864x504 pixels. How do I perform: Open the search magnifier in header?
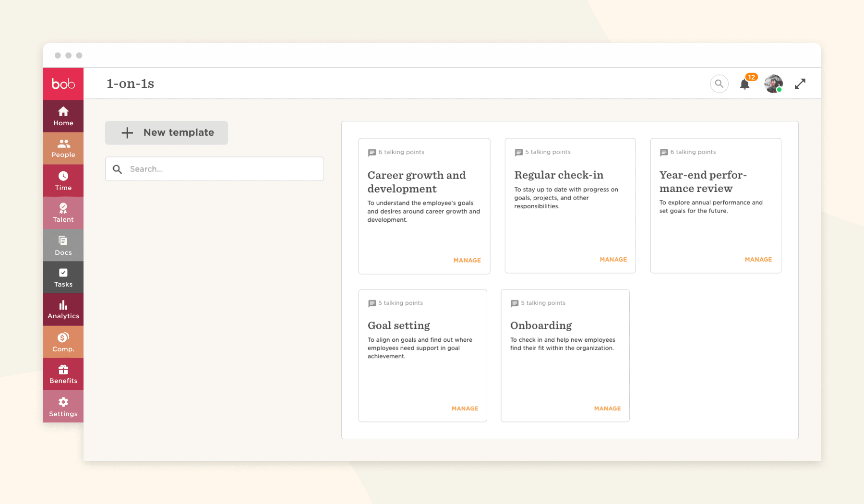pyautogui.click(x=719, y=84)
